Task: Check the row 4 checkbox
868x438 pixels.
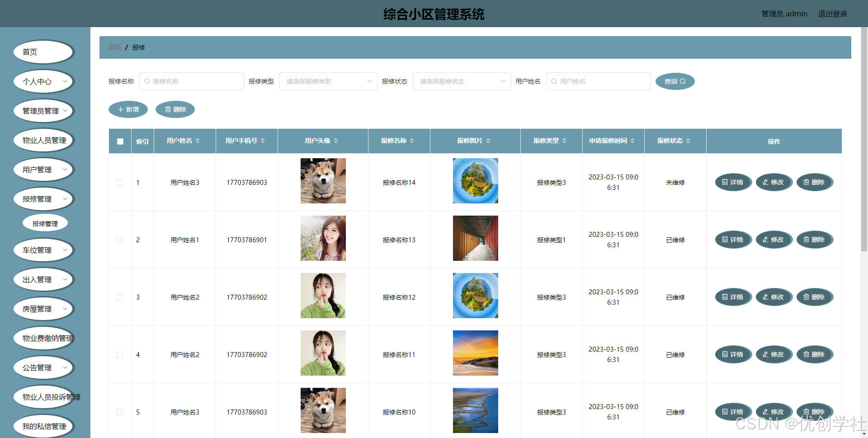Action: click(119, 355)
